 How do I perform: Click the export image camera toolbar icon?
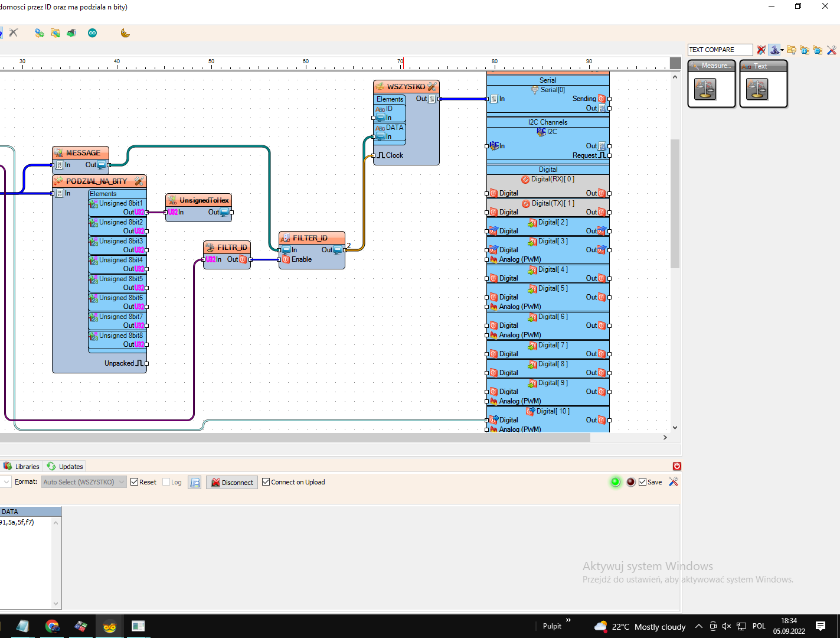71,33
